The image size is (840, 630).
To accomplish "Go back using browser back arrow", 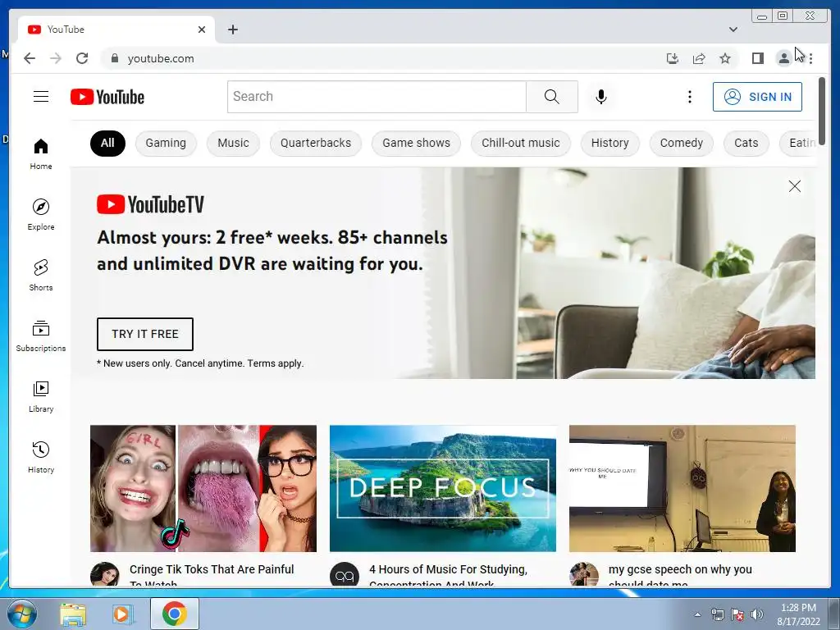I will pyautogui.click(x=30, y=58).
